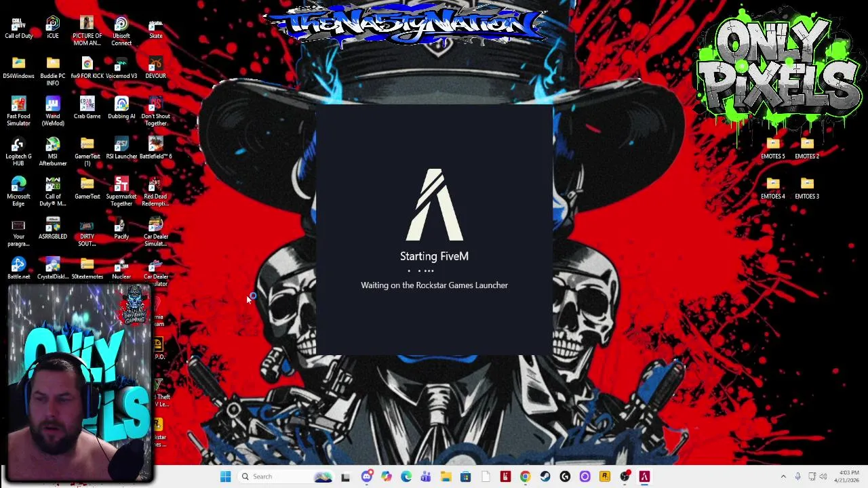Launch Voicemod V3 from the desktop
The image size is (868, 488).
121,68
